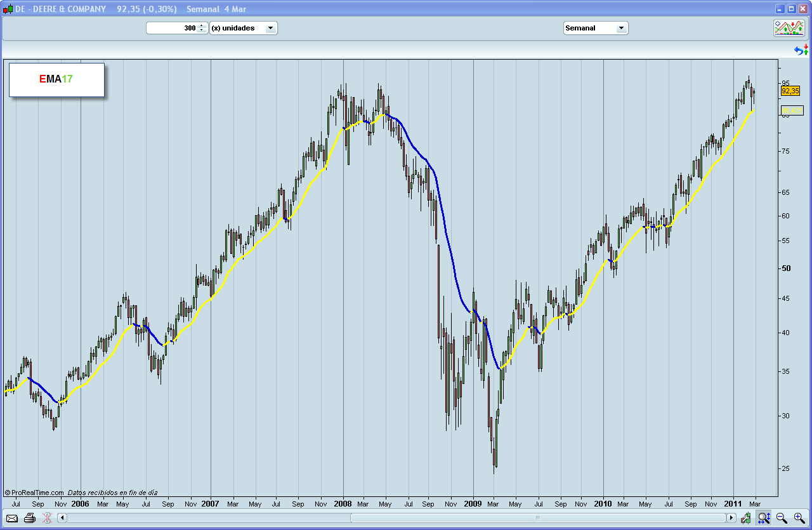The height and width of the screenshot is (530, 812).
Task: Activate the adjustable zoom magnifier tool
Action: pos(764,518)
